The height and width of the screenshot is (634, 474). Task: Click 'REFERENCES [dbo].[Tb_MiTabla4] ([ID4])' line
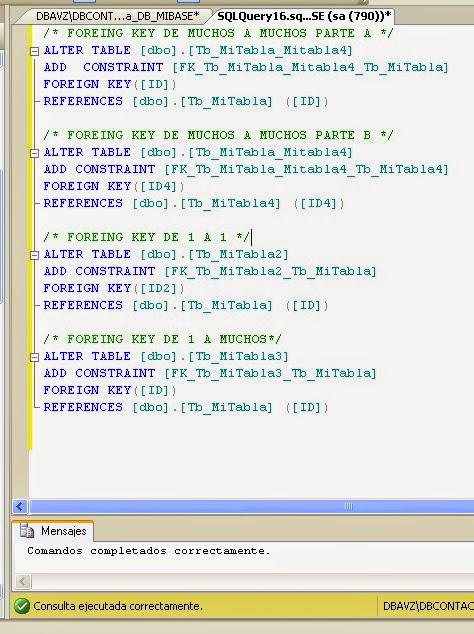point(194,203)
